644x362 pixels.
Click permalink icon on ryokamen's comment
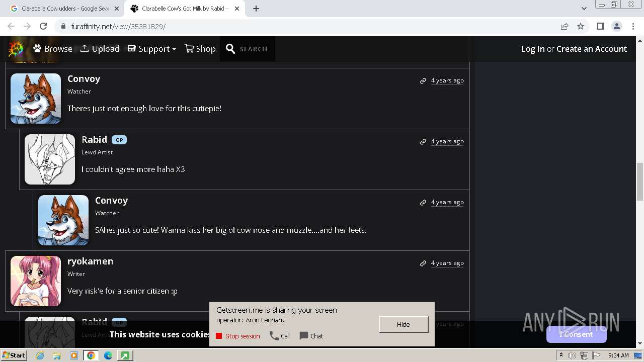click(x=423, y=263)
